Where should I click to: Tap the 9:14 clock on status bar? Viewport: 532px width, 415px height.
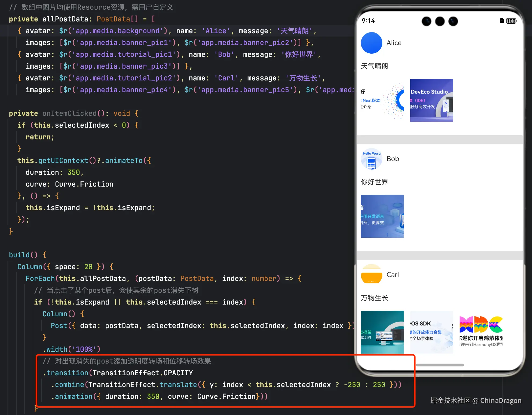[368, 21]
